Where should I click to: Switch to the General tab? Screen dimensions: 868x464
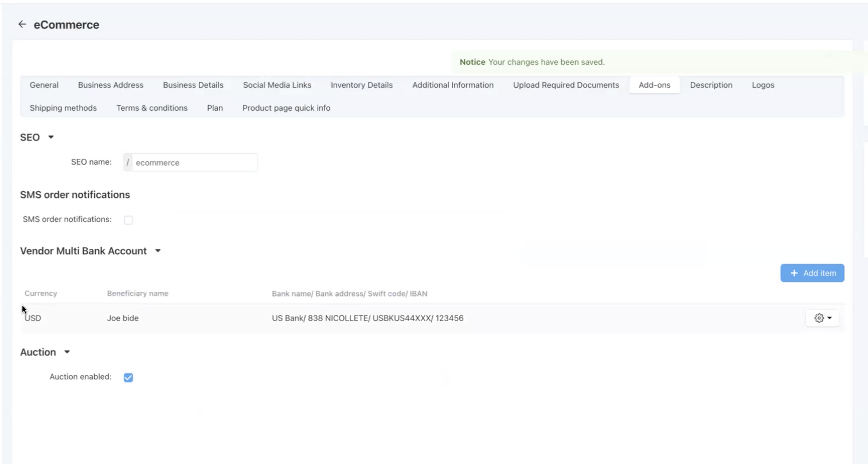[44, 85]
